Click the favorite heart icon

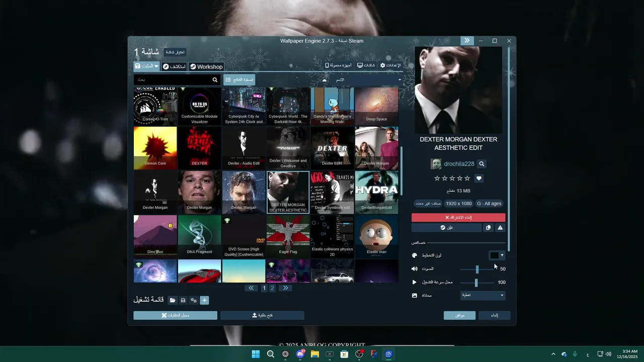tap(479, 178)
